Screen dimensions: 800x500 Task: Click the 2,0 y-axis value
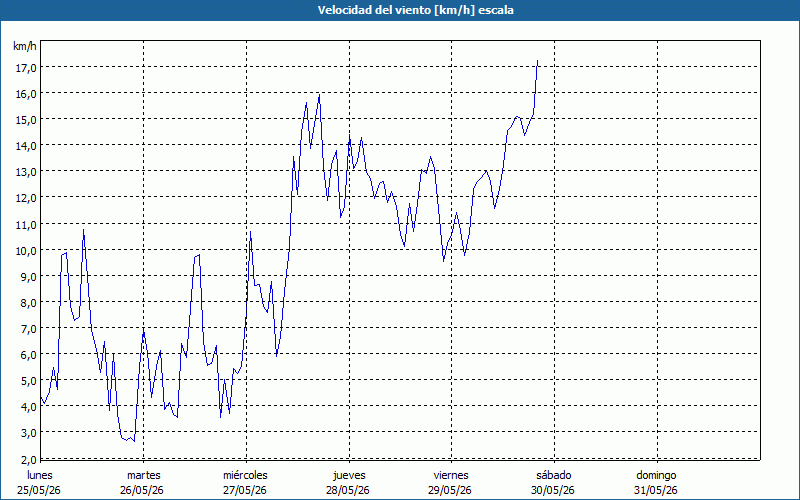28,460
